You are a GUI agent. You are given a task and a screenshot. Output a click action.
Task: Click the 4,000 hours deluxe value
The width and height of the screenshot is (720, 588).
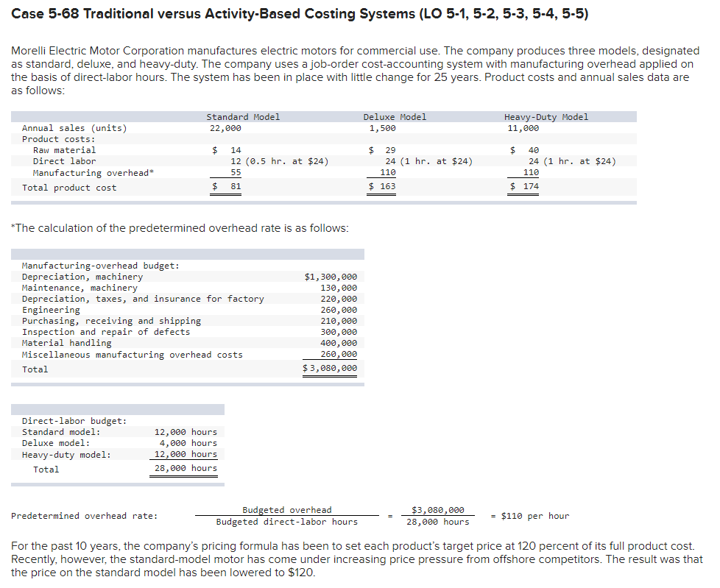pos(188,443)
